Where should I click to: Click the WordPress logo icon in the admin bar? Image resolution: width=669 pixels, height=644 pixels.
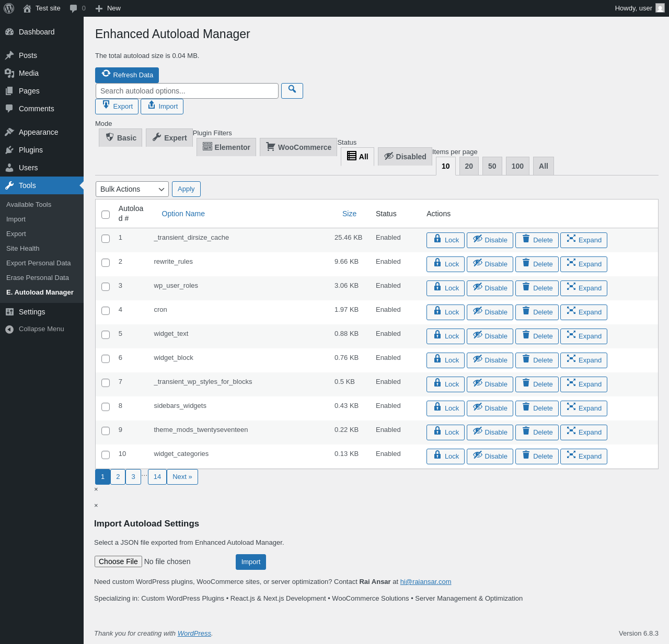coord(9,8)
